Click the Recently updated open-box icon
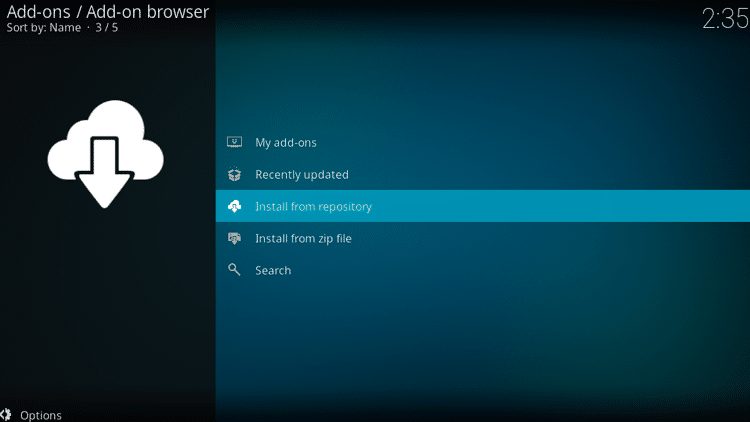The image size is (750, 422). point(234,174)
